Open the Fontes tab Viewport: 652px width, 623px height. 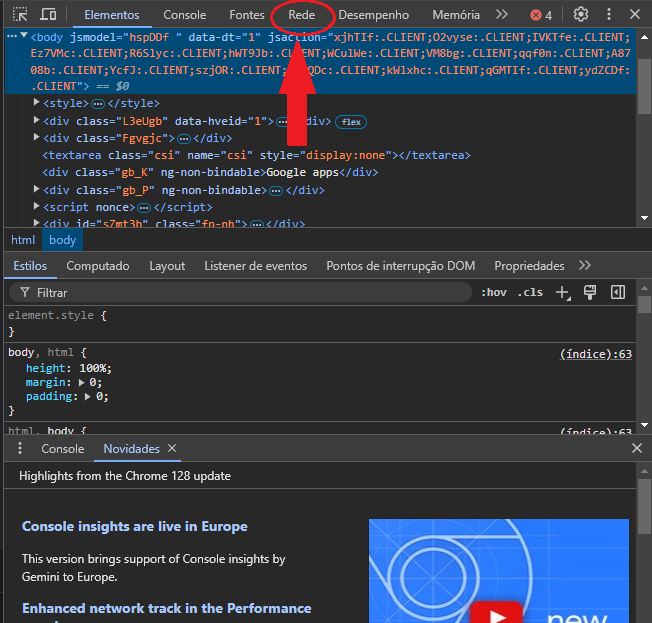(x=247, y=15)
